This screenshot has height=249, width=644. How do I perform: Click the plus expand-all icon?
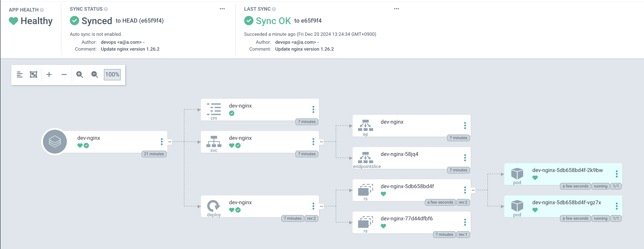49,74
